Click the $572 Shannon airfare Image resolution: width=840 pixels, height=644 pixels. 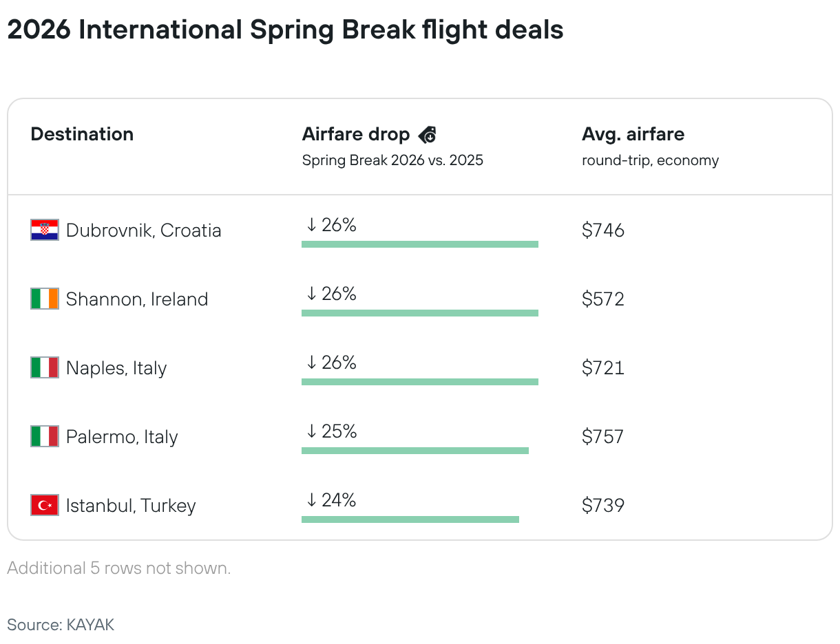coord(602,299)
